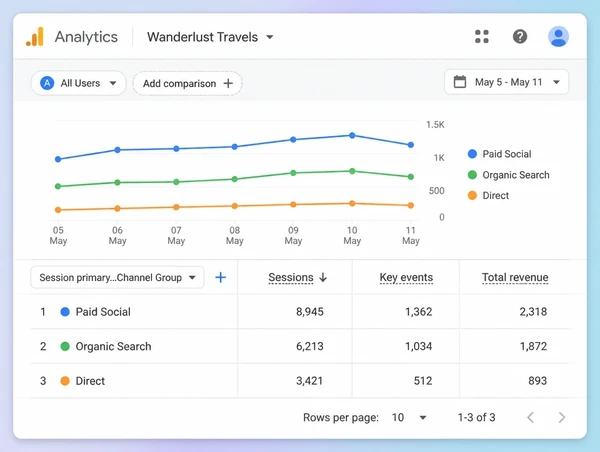Viewport: 600px width, 452px height.
Task: Toggle Organic Search series in chart legend
Action: (509, 175)
